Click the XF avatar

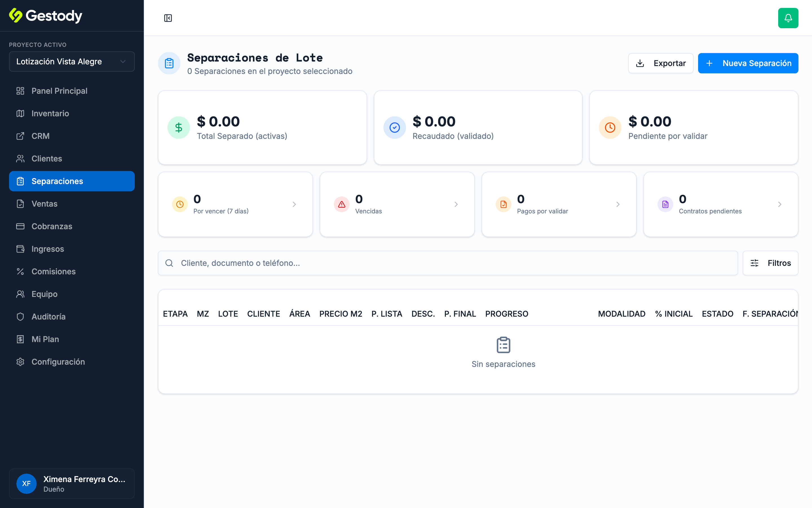pos(26,483)
